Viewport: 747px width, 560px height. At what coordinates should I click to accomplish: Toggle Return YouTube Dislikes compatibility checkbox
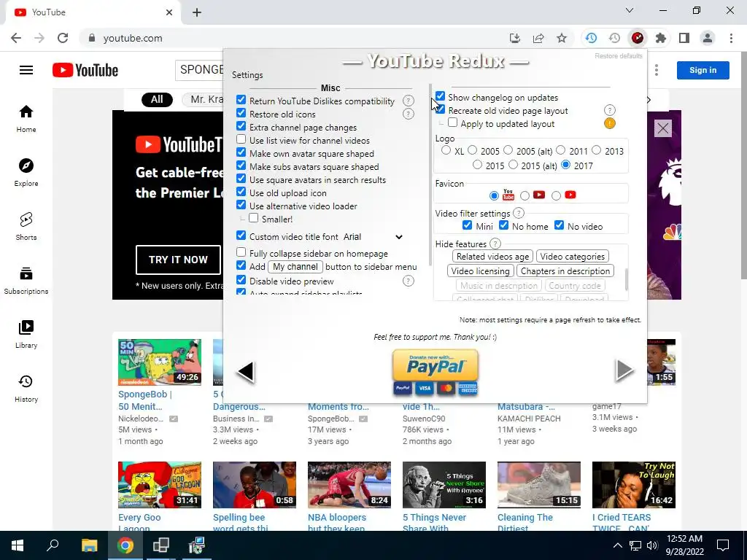click(x=241, y=100)
